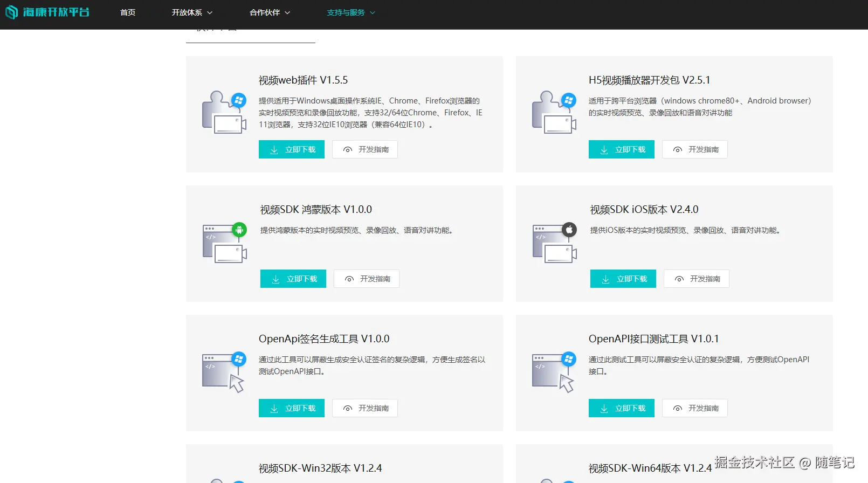Click the 视频SDK 鸿蒙版本 product icon
The image size is (868, 483).
(x=225, y=243)
